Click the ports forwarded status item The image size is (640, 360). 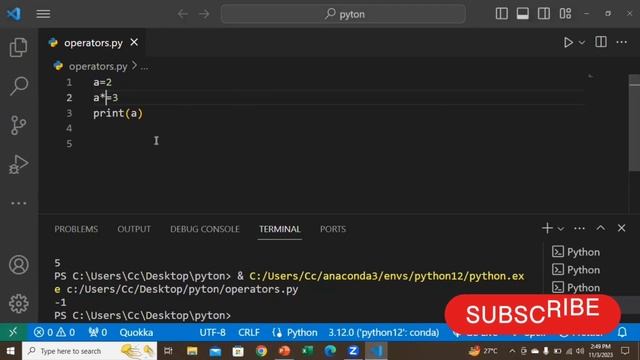98,332
